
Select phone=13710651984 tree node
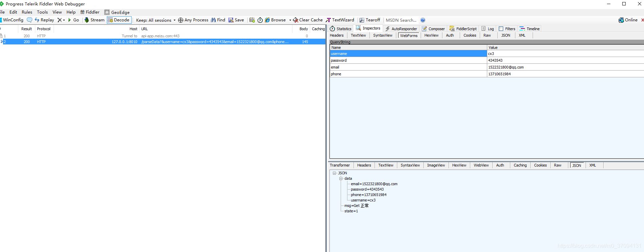(x=368, y=195)
